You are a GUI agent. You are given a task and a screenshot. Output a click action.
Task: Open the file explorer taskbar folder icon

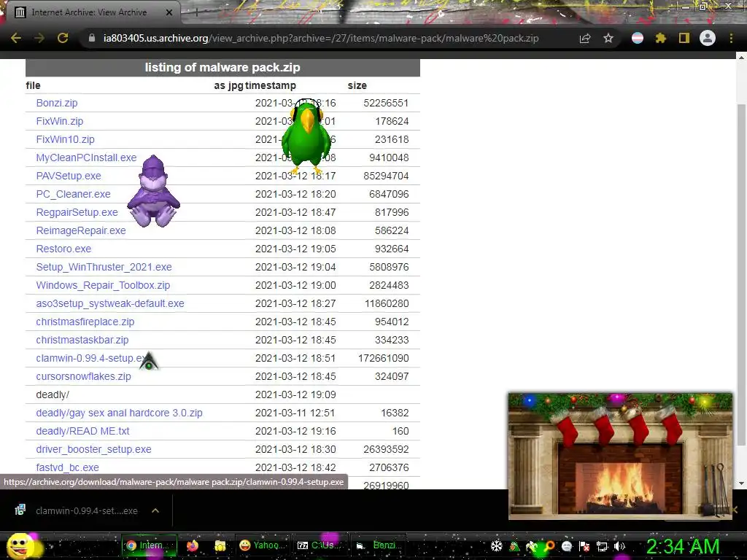point(220,545)
